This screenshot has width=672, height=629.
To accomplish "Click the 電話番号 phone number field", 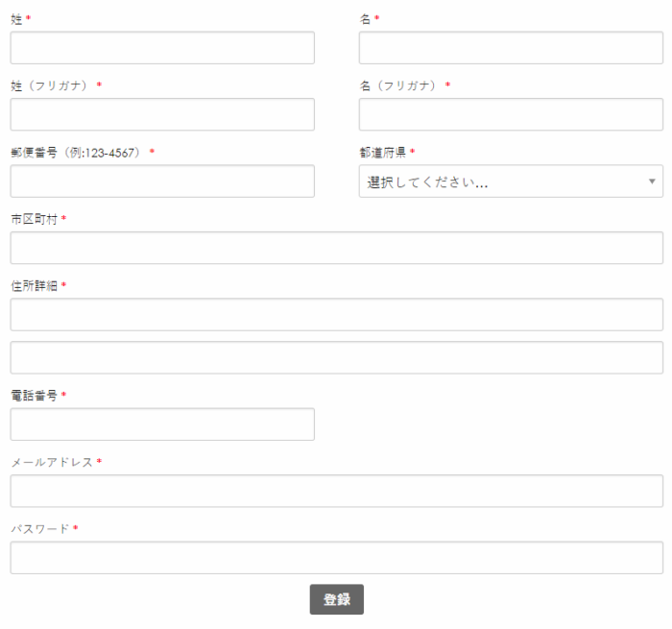I will (x=162, y=424).
